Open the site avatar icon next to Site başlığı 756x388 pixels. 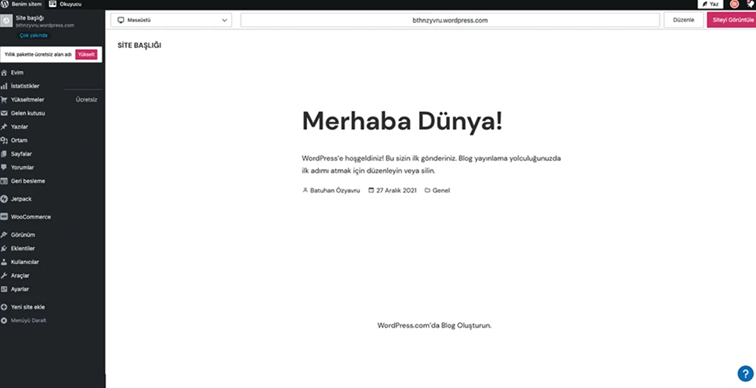(6, 21)
